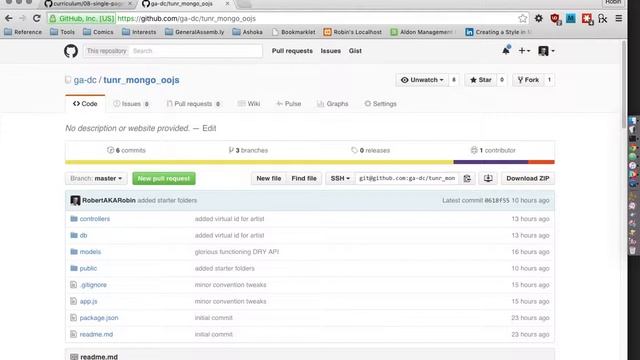Click the browser back arrow
The height and width of the screenshot is (360, 640).
(x=9, y=18)
